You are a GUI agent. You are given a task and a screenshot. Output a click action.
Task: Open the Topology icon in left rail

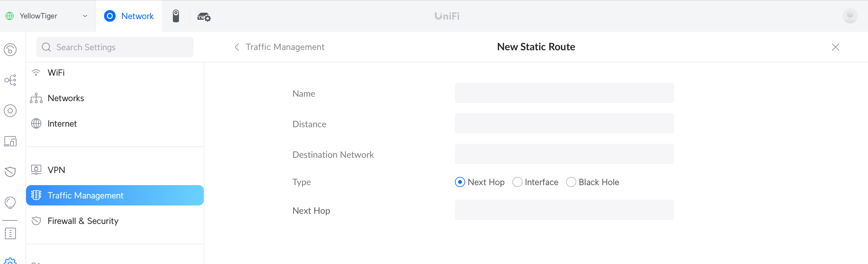click(10, 80)
